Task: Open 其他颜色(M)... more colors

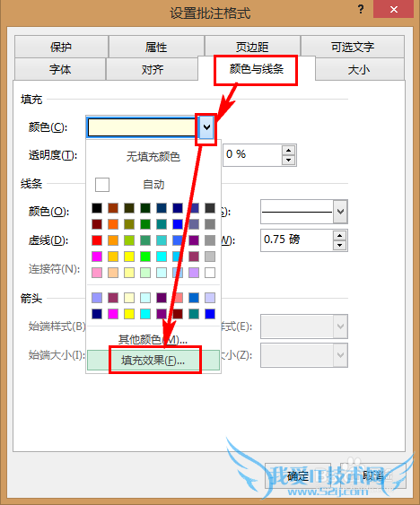Action: click(153, 339)
